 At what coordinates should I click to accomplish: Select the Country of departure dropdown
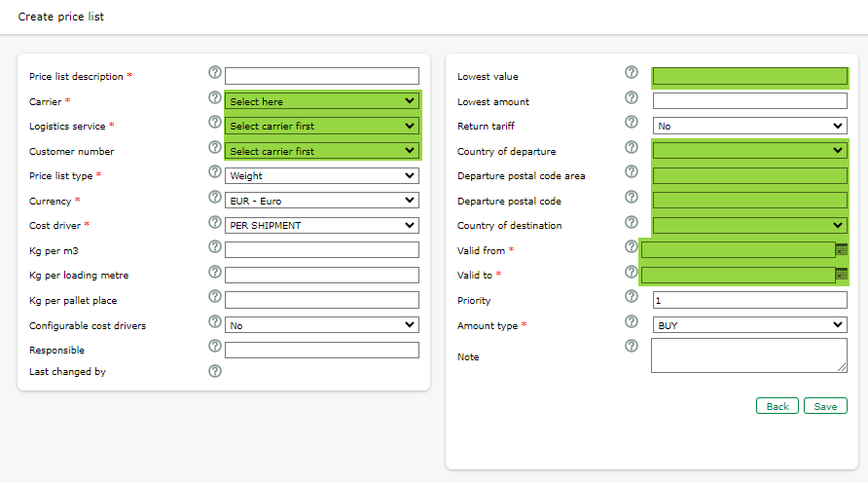pos(749,151)
